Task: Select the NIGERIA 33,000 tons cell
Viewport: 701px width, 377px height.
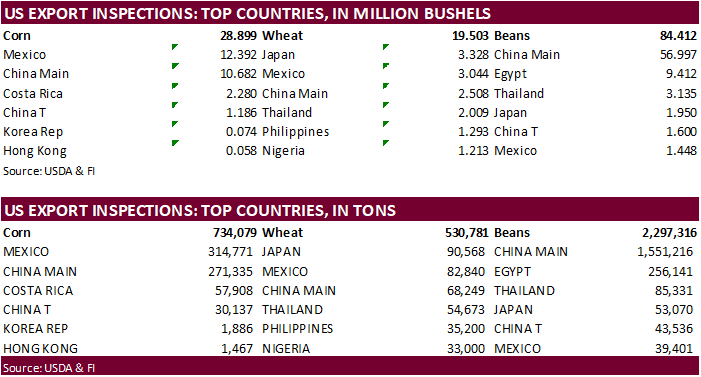Action: coord(466,348)
